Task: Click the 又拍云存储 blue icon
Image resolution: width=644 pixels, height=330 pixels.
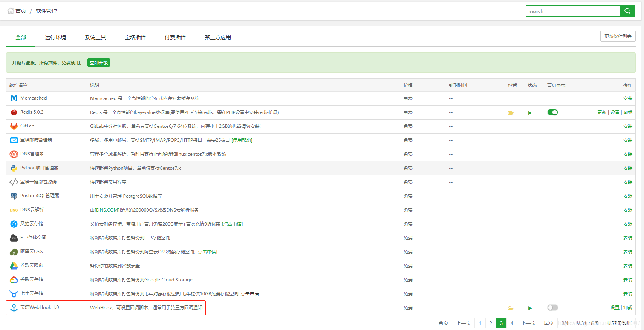Action: tap(14, 224)
